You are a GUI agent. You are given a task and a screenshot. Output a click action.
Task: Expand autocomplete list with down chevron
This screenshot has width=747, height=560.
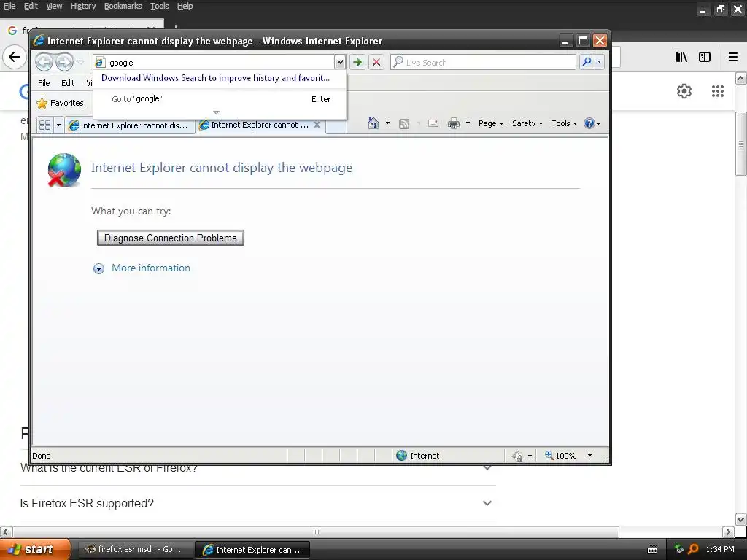coord(216,113)
